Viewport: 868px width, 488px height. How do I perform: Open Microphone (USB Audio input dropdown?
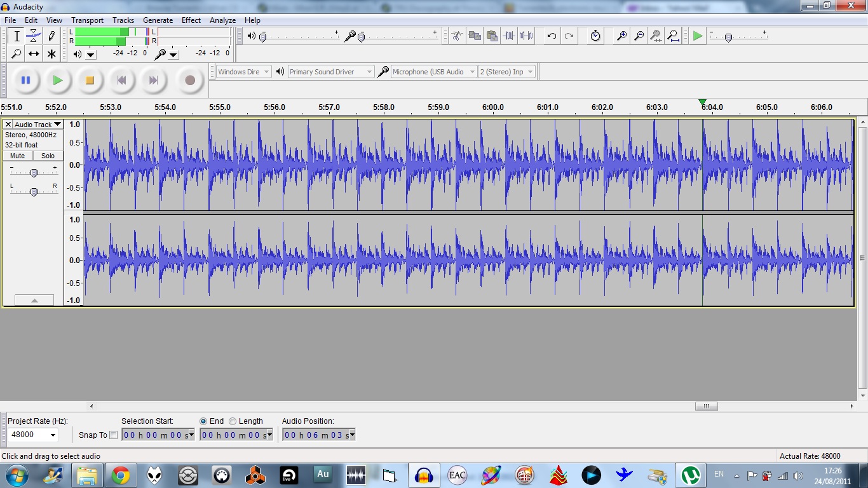coord(433,72)
